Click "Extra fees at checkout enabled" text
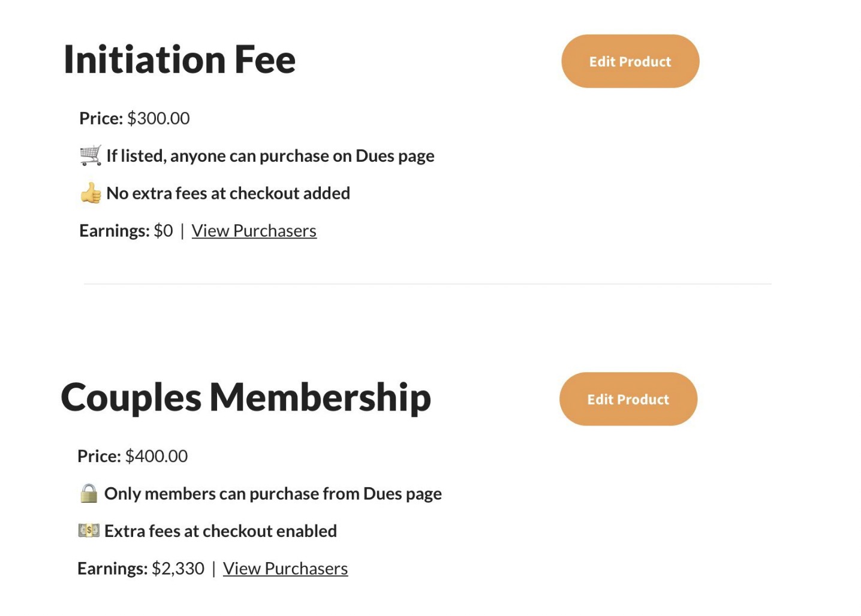 [x=220, y=532]
